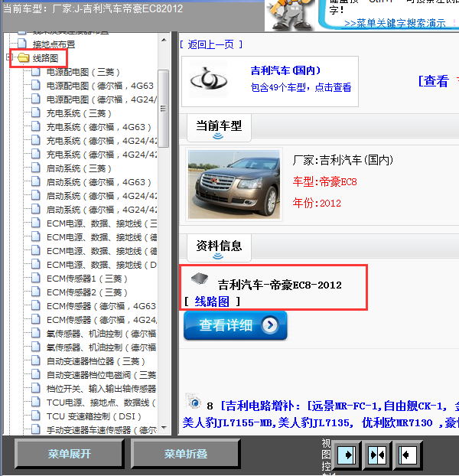Select ECM传感器(德尔福，4G24 item
The image size is (459, 476).
tap(102, 320)
